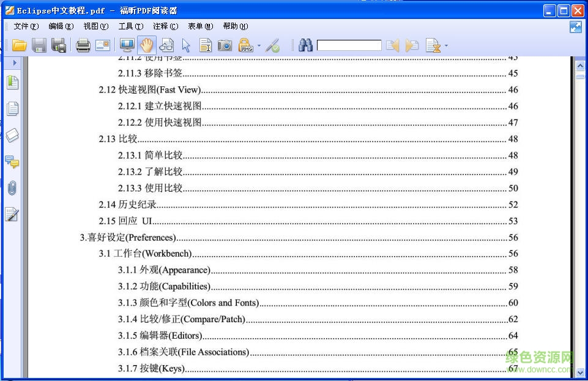
Task: Select the Text selection tool
Action: pos(206,45)
